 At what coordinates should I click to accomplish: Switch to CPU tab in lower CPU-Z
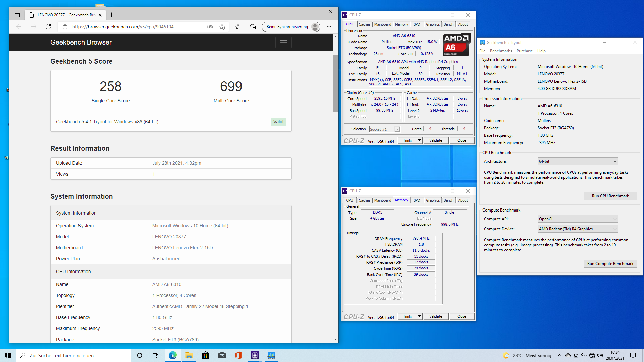click(x=350, y=200)
